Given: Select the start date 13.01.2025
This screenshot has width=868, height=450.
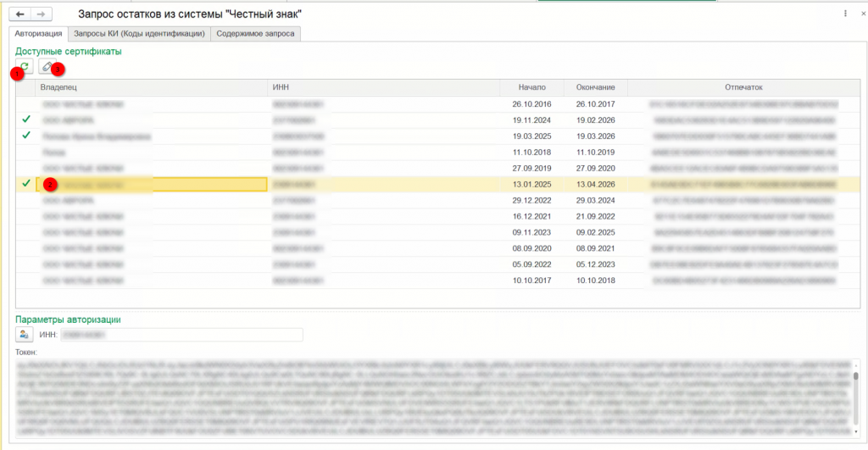Looking at the screenshot, I should click(x=532, y=184).
